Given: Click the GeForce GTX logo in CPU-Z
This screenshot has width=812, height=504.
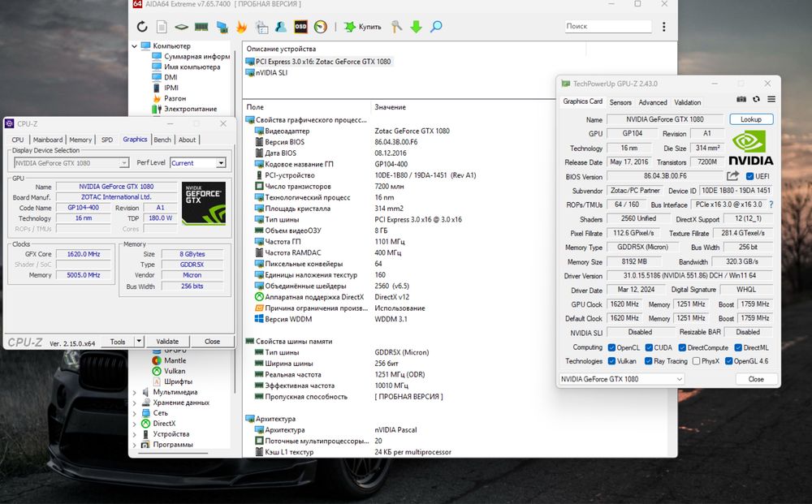Looking at the screenshot, I should 204,203.
